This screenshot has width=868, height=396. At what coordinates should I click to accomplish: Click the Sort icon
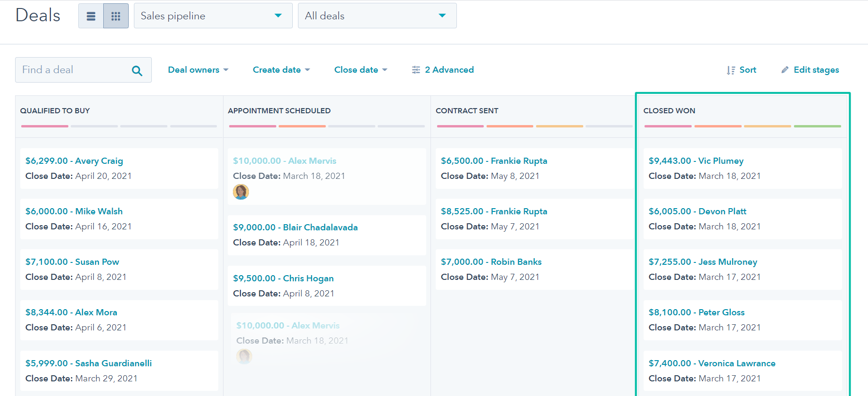[731, 70]
